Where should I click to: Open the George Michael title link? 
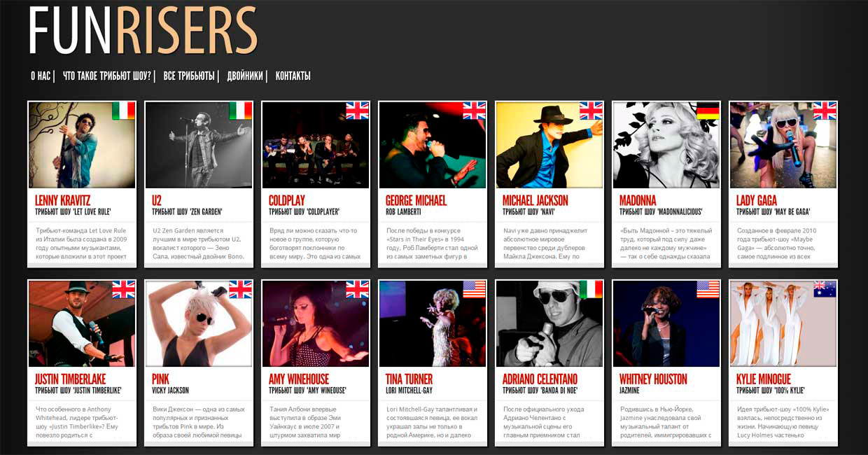point(416,200)
